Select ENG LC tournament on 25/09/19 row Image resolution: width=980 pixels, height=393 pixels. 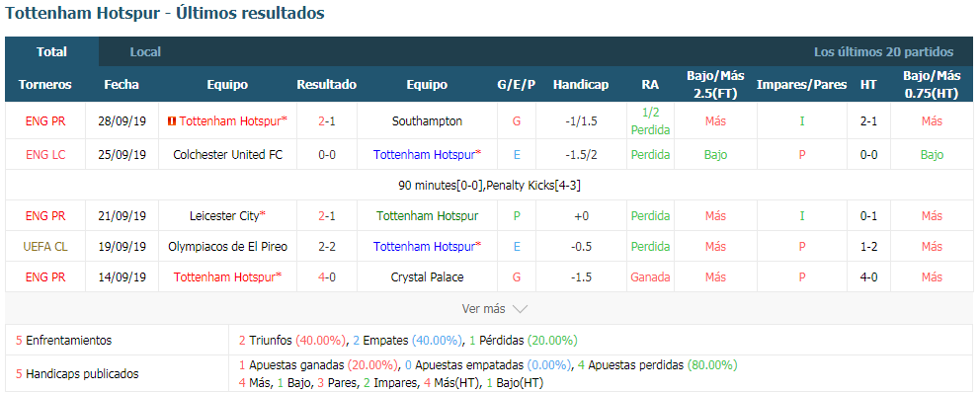click(x=45, y=154)
